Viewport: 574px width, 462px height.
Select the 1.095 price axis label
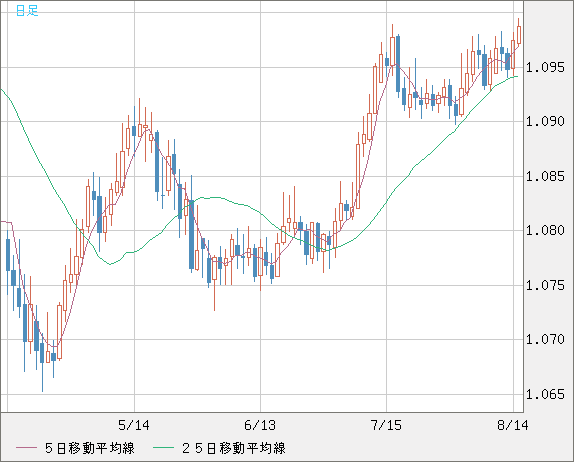(545, 67)
